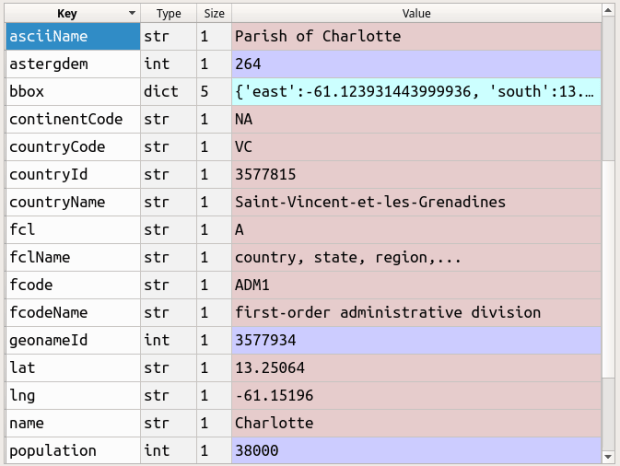620x466 pixels.
Task: Click the continentCode value NA
Action: [416, 119]
